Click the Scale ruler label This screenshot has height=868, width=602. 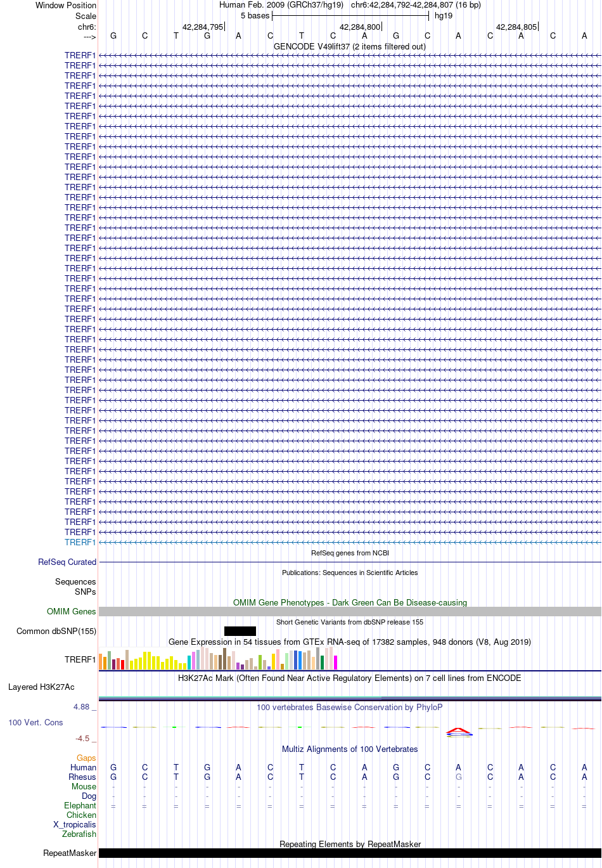pos(86,16)
